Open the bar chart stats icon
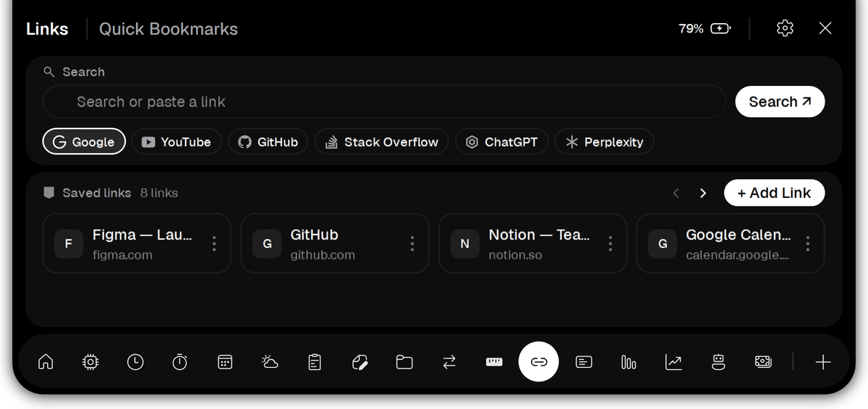Viewport: 868px width, 409px height. (x=629, y=362)
